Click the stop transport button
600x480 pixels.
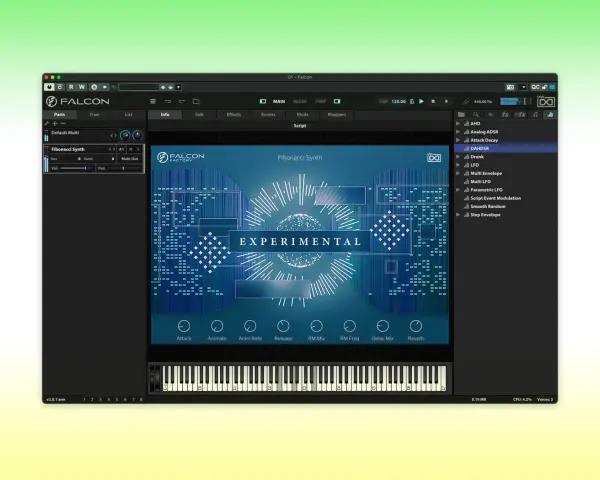point(433,101)
